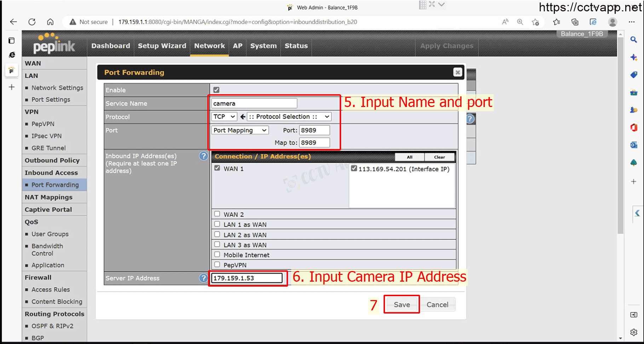Viewport: 644px width, 344px height.
Task: Open the TCP protocol dropdown
Action: [224, 117]
